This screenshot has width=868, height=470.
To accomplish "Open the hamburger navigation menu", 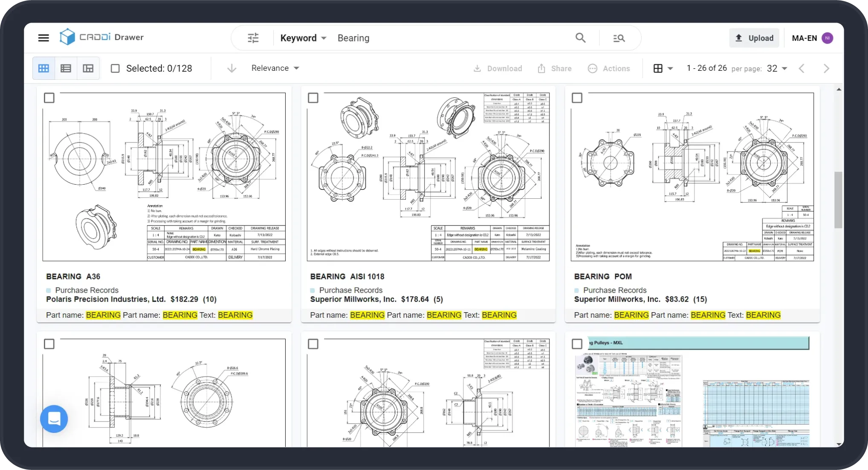I will pyautogui.click(x=43, y=38).
